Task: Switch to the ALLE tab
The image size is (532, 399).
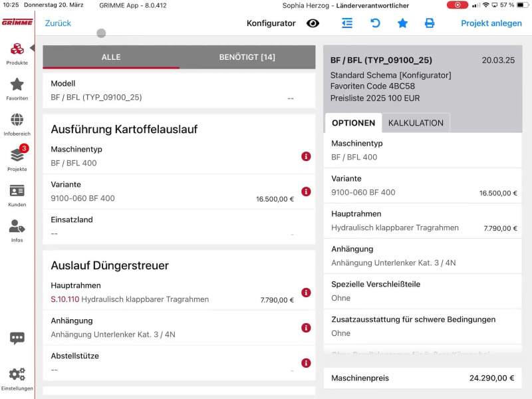Action: pos(111,57)
